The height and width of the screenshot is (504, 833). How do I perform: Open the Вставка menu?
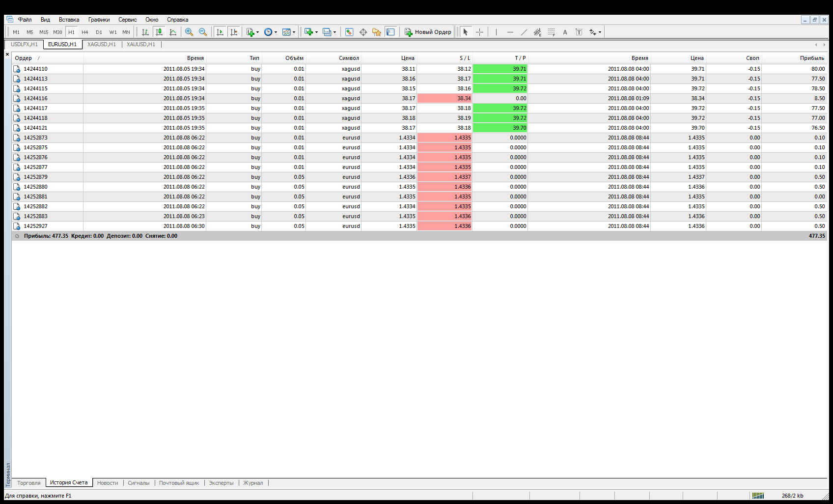click(x=69, y=20)
